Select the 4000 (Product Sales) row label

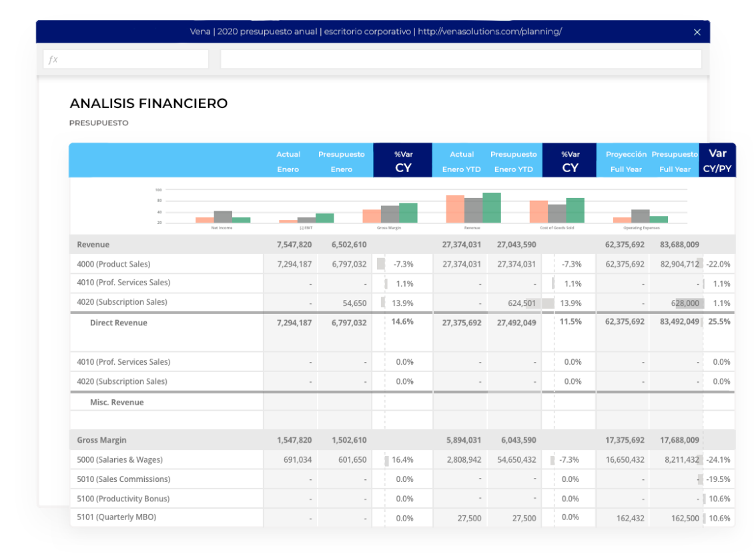tap(113, 264)
